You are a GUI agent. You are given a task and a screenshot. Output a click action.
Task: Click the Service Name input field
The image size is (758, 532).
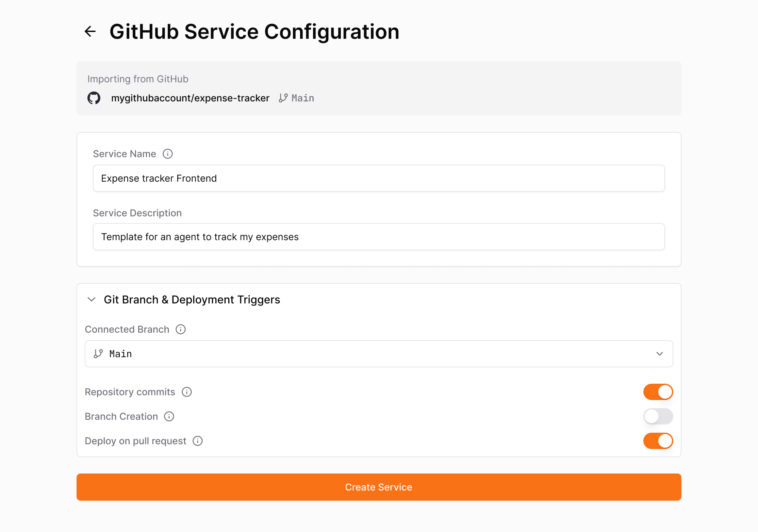(379, 178)
